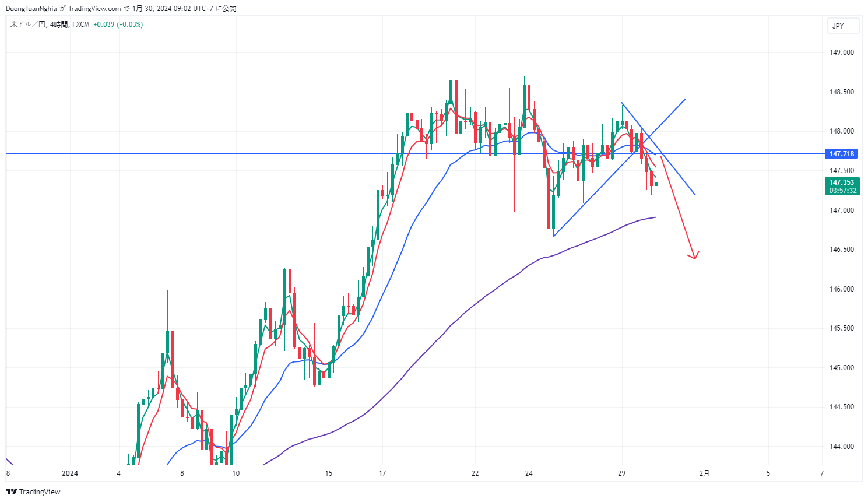
Task: Click the 17 date label on time axis
Action: (382, 473)
